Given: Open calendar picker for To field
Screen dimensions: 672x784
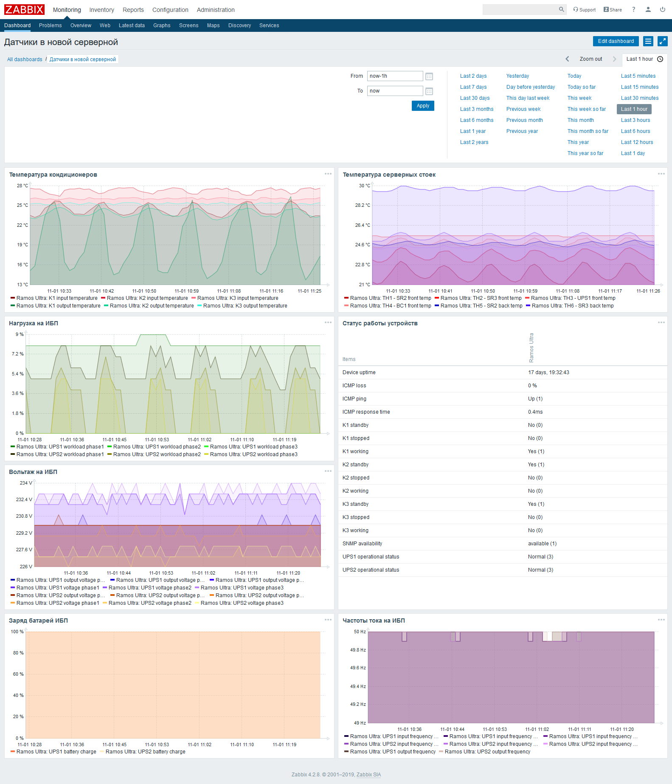Looking at the screenshot, I should tap(429, 91).
